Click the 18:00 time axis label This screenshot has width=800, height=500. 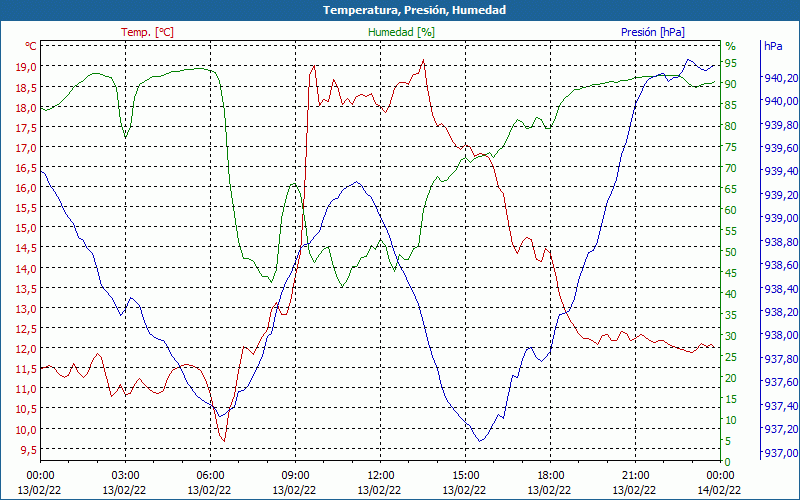click(x=551, y=477)
